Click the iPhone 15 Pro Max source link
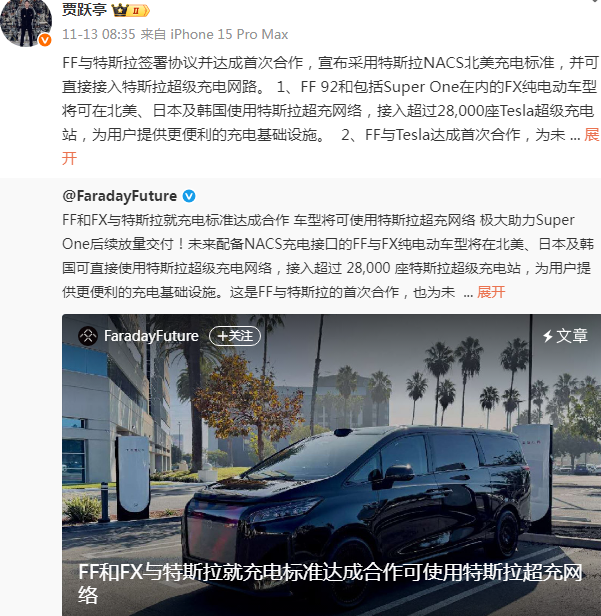601x616 pixels. click(x=229, y=34)
